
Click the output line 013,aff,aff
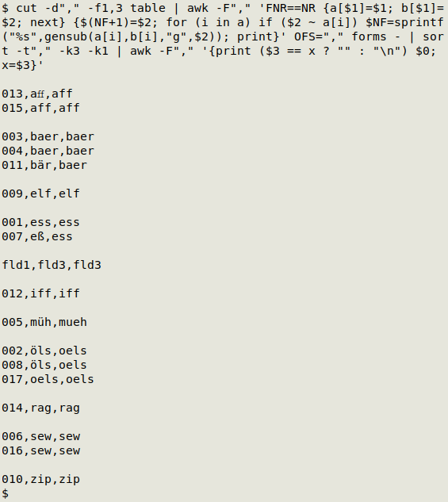click(x=37, y=94)
